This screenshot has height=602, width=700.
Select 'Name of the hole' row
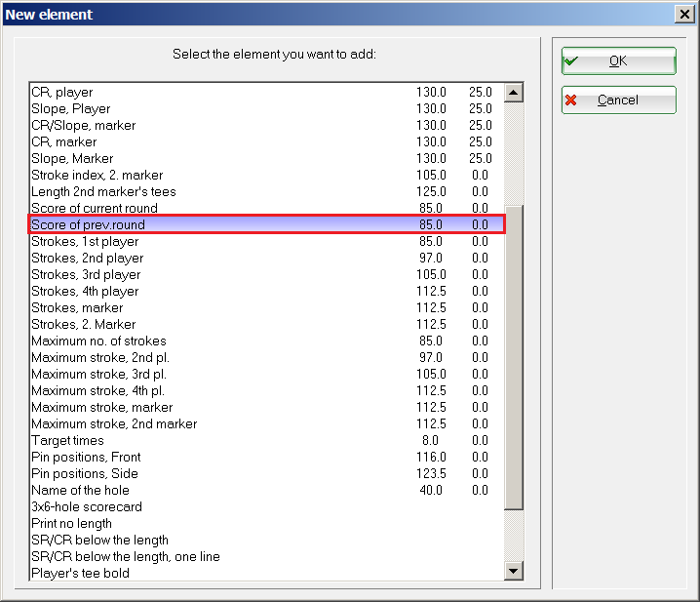(x=80, y=491)
